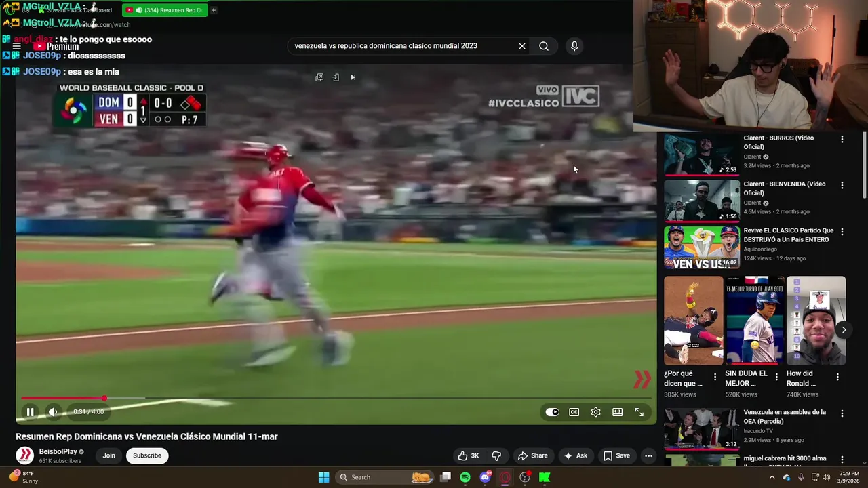Click the video progress scrubber handle
The height and width of the screenshot is (488, 868).
coord(104,399)
